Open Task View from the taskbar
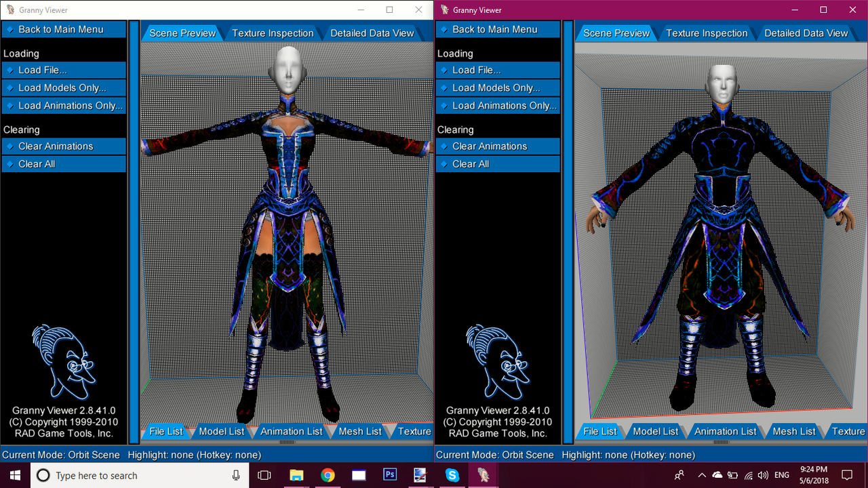 (265, 476)
